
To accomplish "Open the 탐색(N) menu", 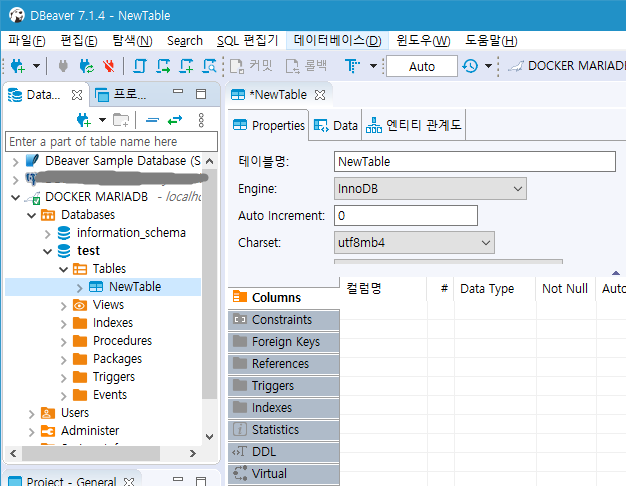I will (x=132, y=41).
